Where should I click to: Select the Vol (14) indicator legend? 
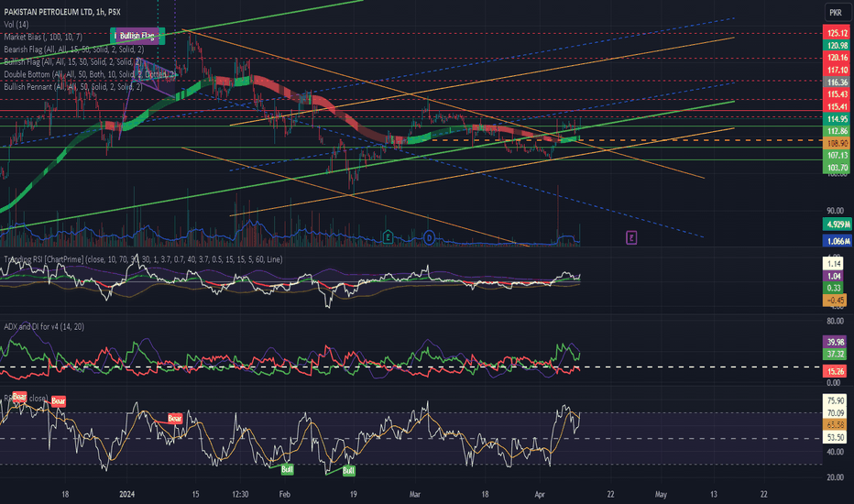[16, 25]
